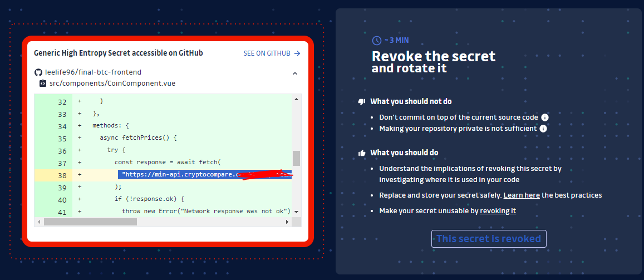Click the const response = await fetch( line
644x280 pixels.
click(168, 163)
